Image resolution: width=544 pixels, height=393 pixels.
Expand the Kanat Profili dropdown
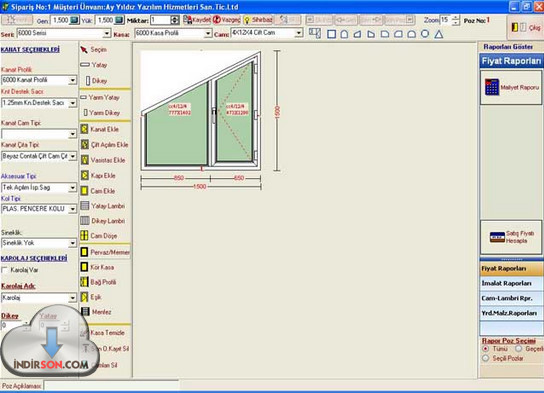tap(73, 80)
